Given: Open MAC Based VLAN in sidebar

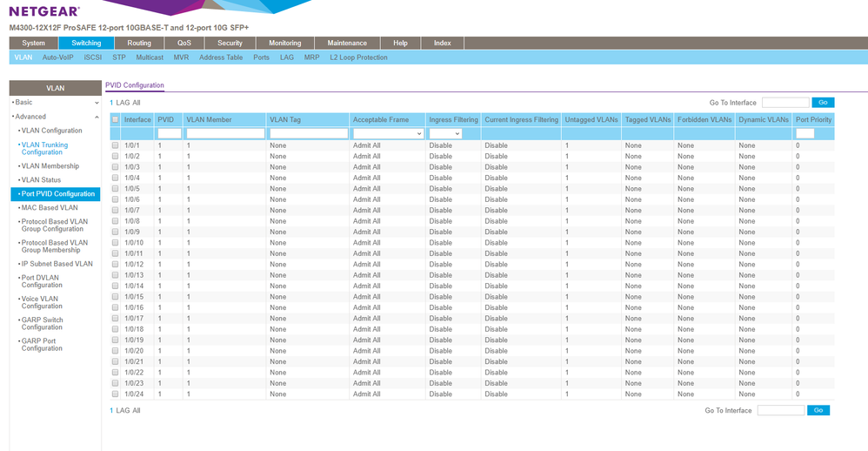Looking at the screenshot, I should point(50,208).
